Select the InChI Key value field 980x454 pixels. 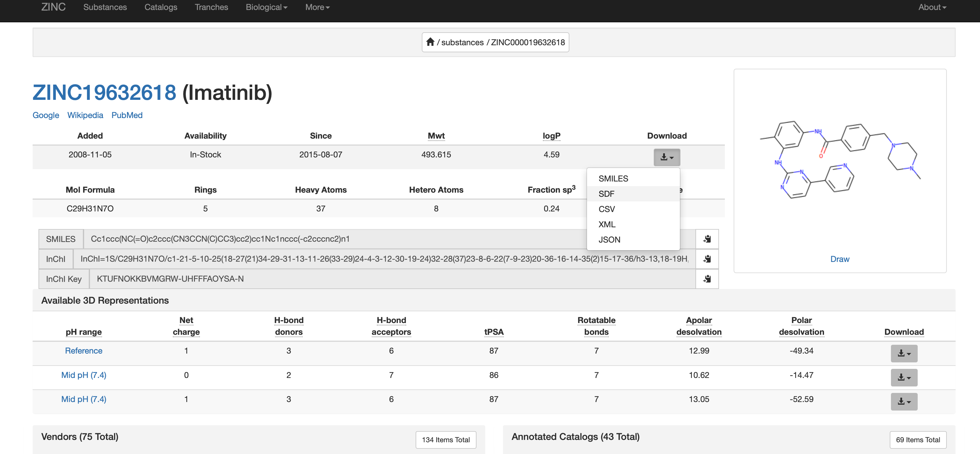pos(392,279)
